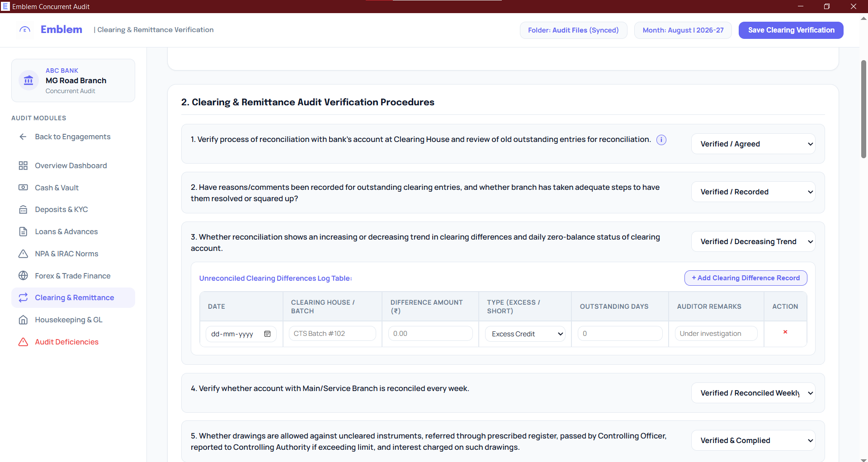The height and width of the screenshot is (462, 868).
Task: Click the vertical scrollbar thumb
Action: coord(863,108)
